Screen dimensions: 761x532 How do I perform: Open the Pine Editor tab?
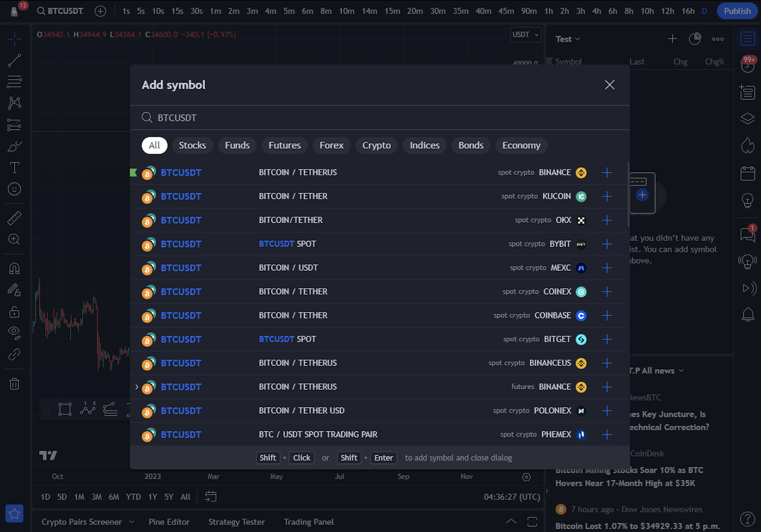[169, 522]
